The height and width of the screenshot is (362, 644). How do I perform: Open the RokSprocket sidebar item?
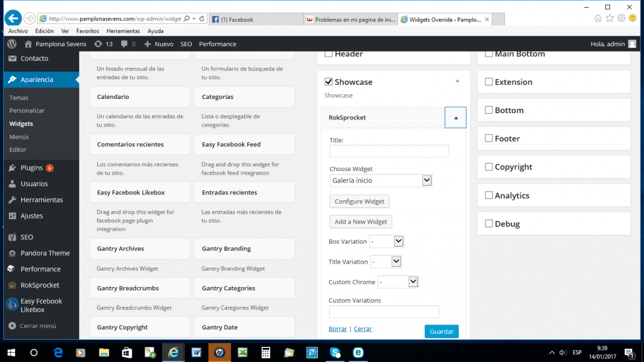point(41,285)
